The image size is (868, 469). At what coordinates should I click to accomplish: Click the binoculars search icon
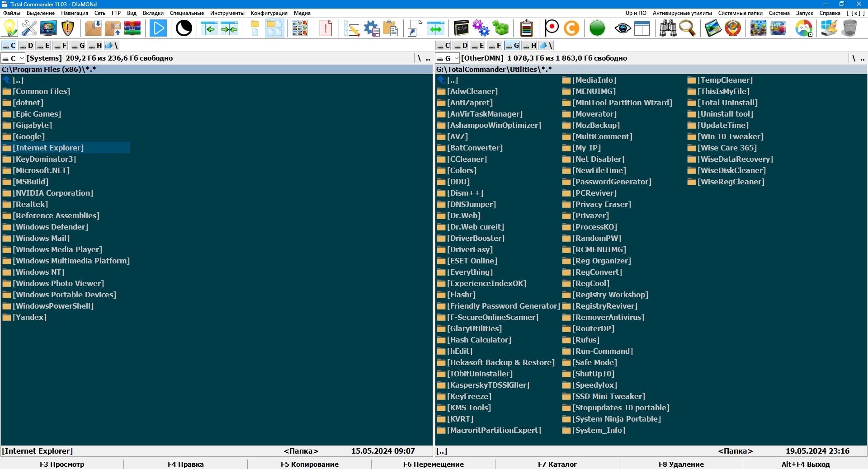668,28
